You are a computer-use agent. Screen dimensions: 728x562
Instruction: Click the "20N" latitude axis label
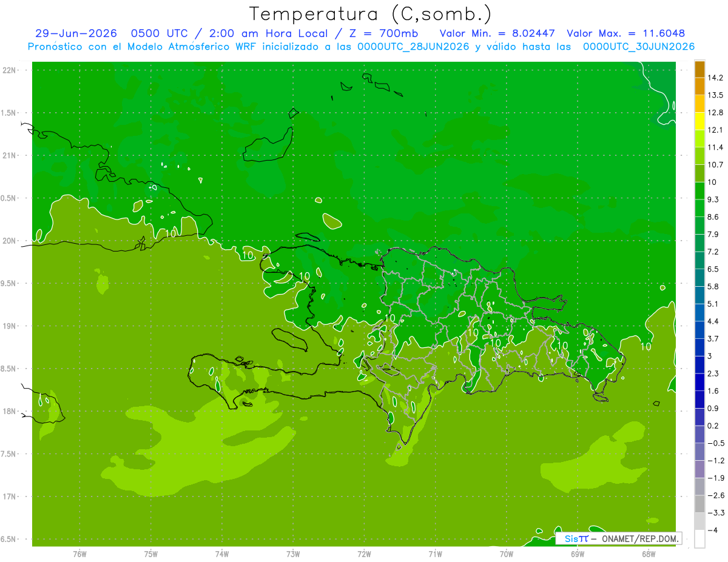pyautogui.click(x=10, y=241)
